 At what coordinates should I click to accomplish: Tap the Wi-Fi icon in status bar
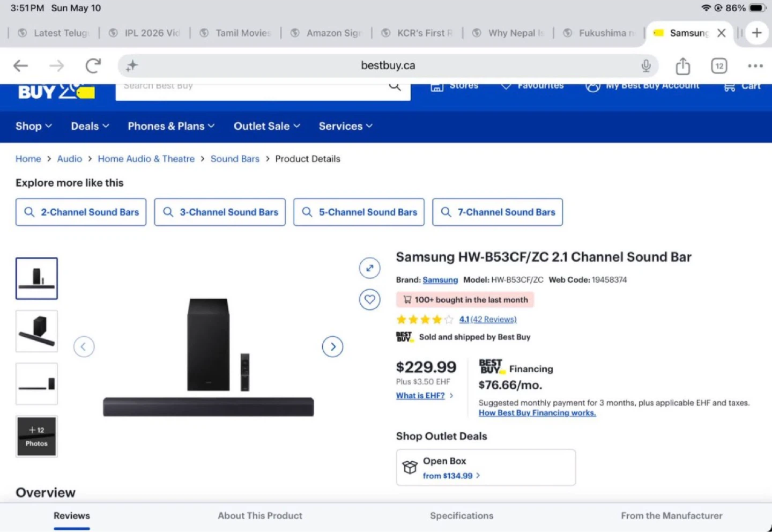click(x=706, y=8)
